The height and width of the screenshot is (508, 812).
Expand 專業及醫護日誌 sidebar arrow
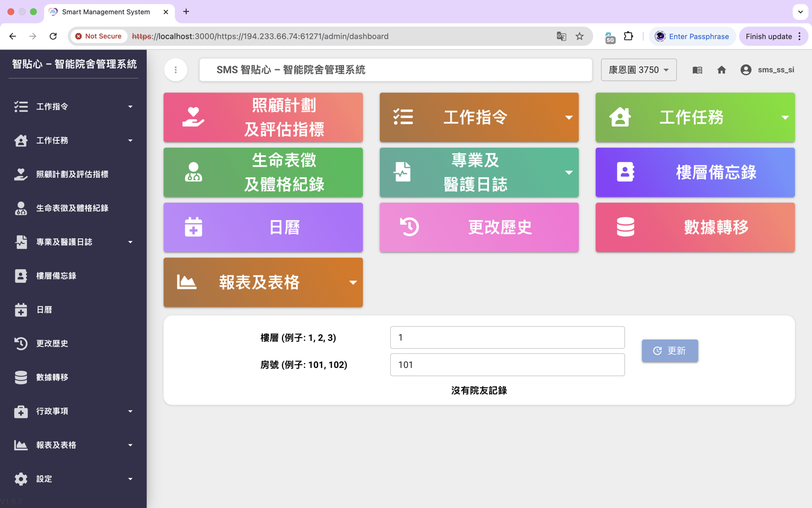click(x=130, y=242)
